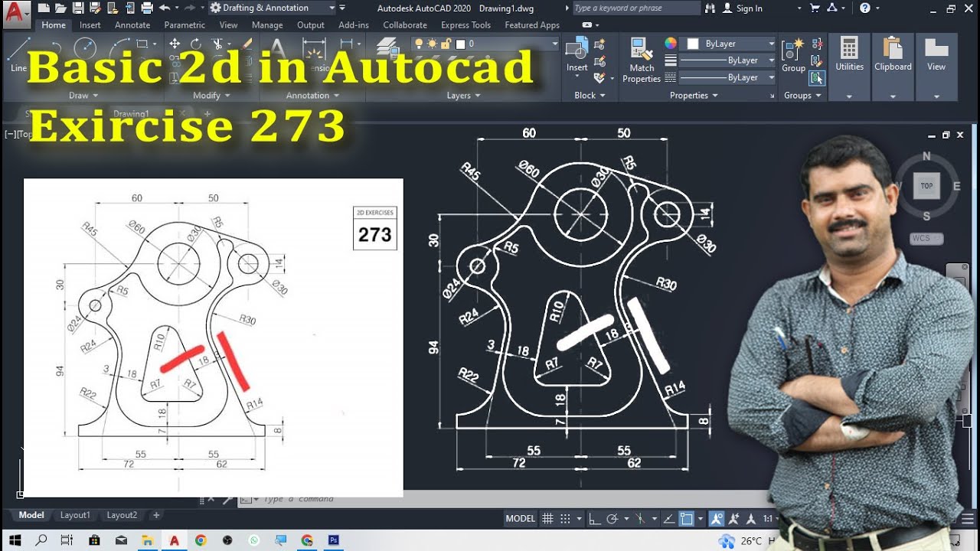
Task: Toggle object snap in status bar
Action: click(687, 518)
